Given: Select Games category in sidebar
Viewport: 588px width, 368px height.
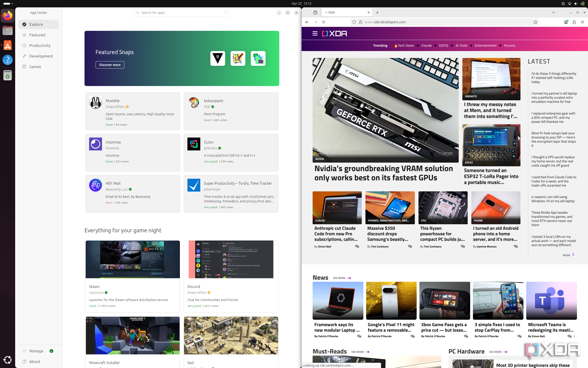Looking at the screenshot, I should (x=38, y=67).
